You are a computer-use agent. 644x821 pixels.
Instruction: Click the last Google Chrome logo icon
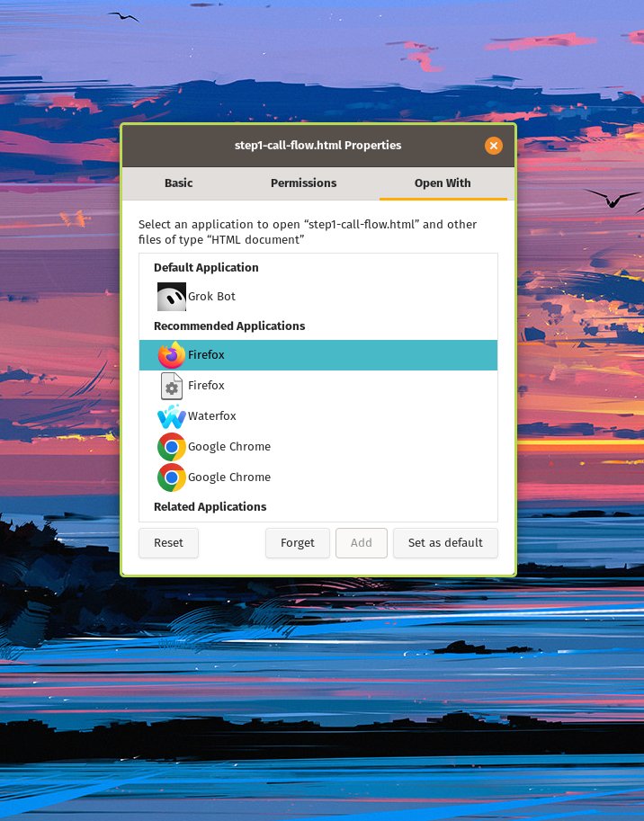pos(172,477)
